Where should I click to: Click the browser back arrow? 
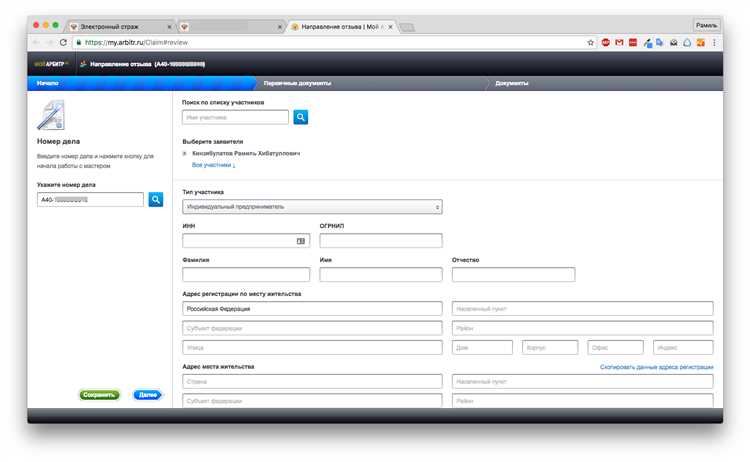pyautogui.click(x=36, y=43)
